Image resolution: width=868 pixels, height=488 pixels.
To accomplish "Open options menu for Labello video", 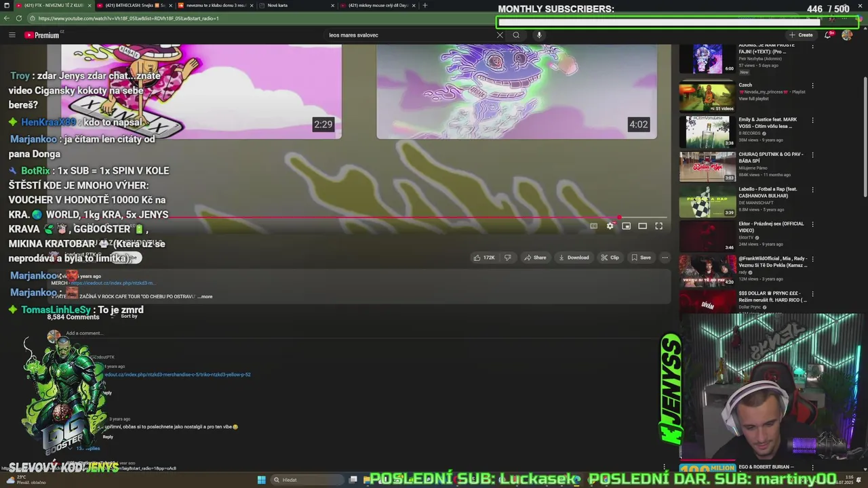I will tap(812, 190).
